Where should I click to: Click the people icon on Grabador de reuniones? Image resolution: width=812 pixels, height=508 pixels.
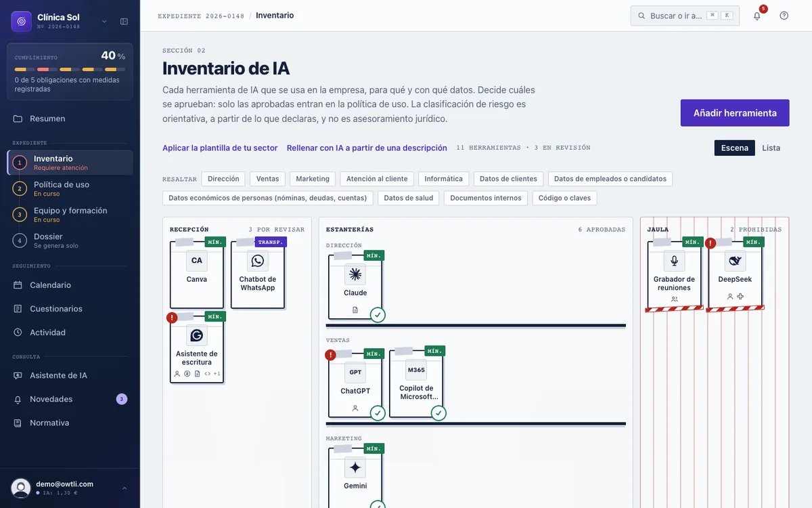click(x=675, y=299)
